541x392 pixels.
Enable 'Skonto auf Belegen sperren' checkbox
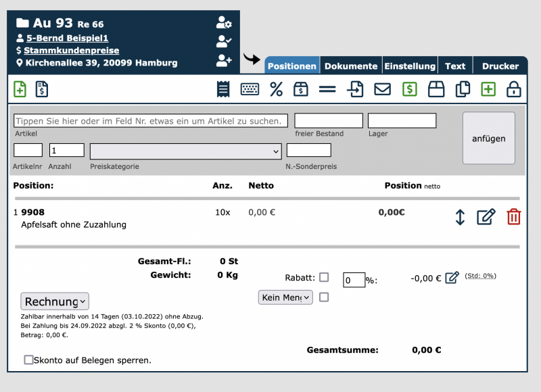(x=28, y=360)
